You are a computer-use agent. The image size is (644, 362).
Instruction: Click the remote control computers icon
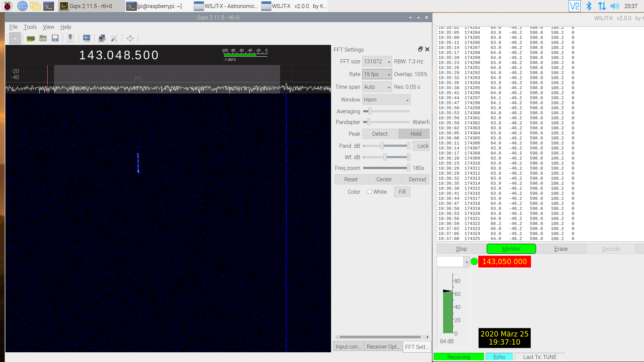tap(102, 38)
